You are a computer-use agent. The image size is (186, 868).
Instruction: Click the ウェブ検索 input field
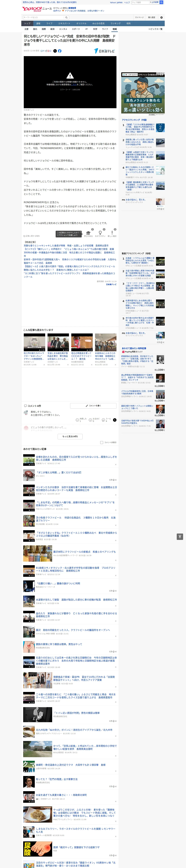[x=140, y=2]
